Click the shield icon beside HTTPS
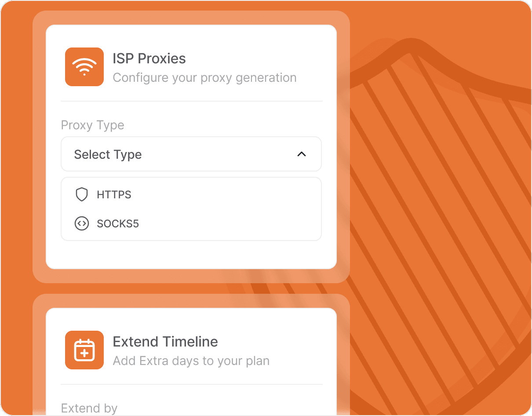This screenshot has height=416, width=532. pos(82,194)
